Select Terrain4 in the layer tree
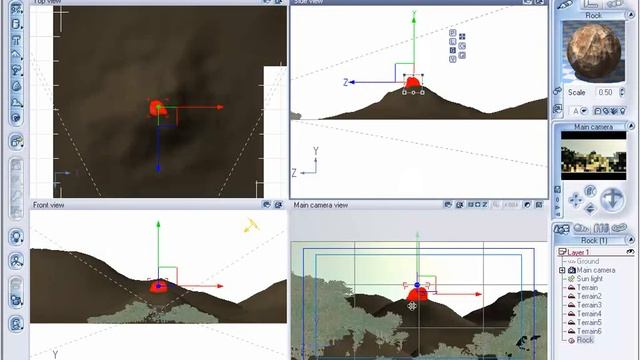Image resolution: width=640 pixels, height=360 pixels. pyautogui.click(x=589, y=314)
